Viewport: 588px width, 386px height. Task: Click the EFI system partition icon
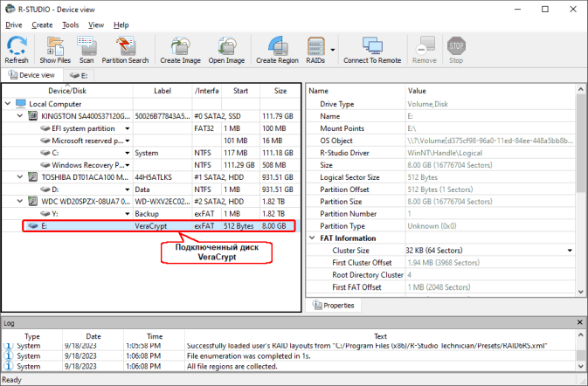45,128
